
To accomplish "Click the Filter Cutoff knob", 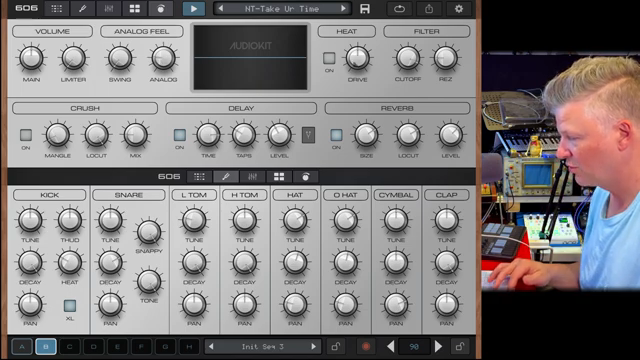I will pyautogui.click(x=408, y=58).
